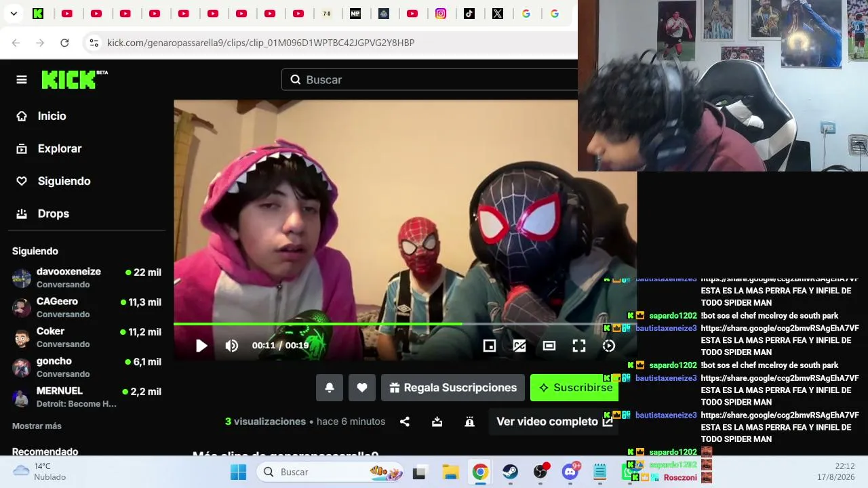Open the Windows Start menu
This screenshot has width=868, height=488.
click(x=238, y=472)
